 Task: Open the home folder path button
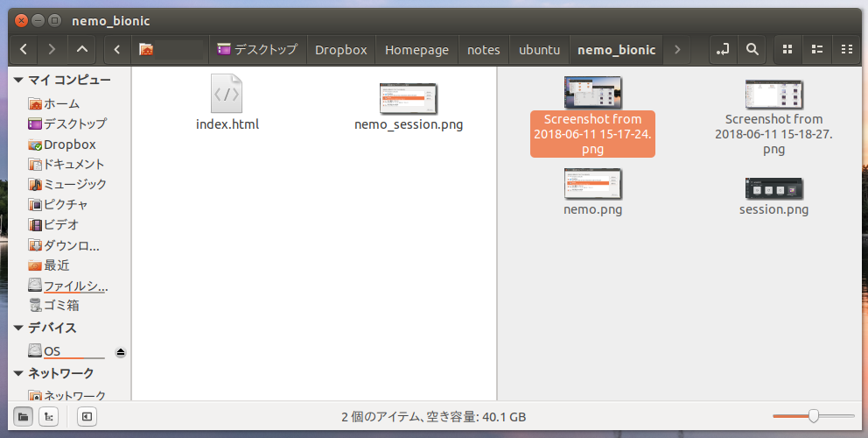coord(170,49)
